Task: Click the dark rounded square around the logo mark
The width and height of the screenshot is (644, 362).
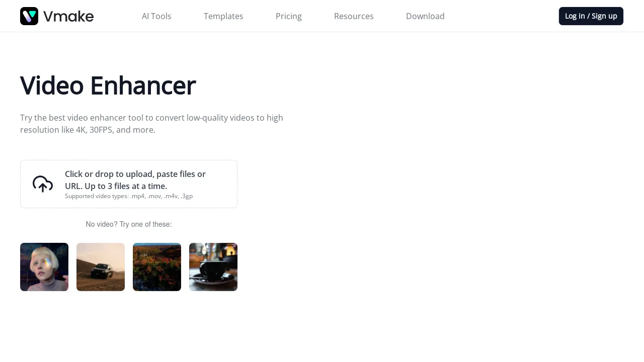Action: click(29, 16)
